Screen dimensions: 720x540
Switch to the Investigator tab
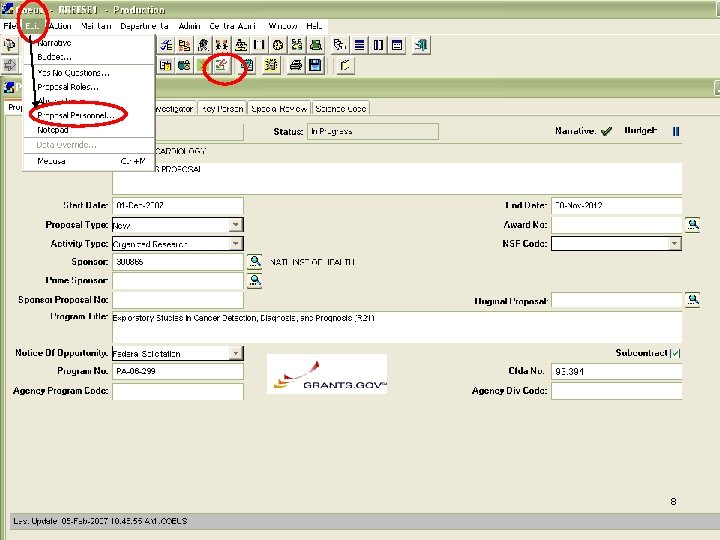[176, 108]
